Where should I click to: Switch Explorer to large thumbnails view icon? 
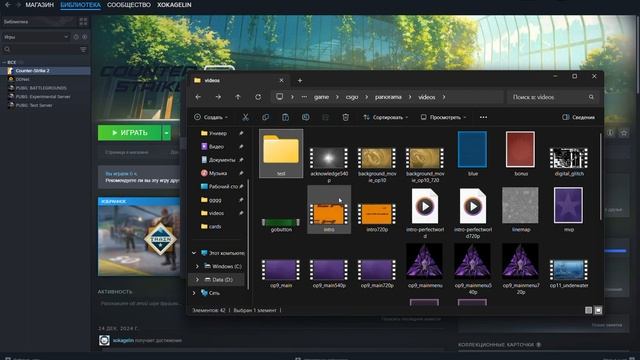click(598, 310)
